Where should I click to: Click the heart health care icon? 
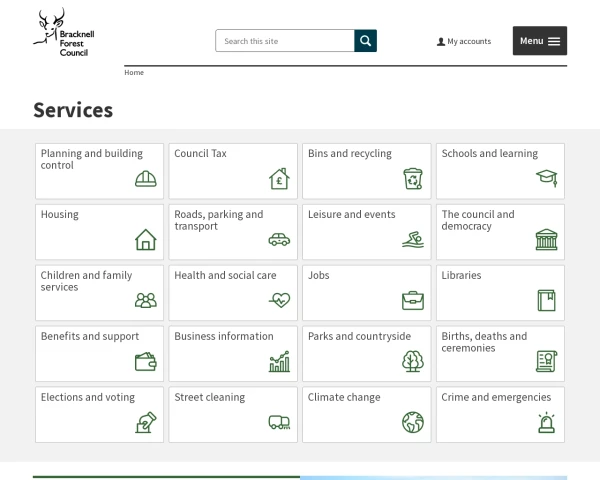[279, 301]
